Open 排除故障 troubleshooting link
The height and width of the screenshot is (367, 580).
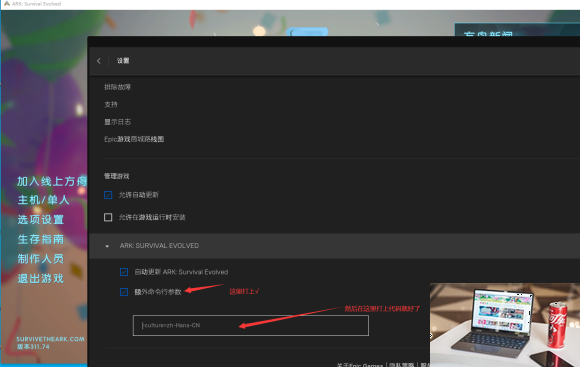tap(117, 87)
